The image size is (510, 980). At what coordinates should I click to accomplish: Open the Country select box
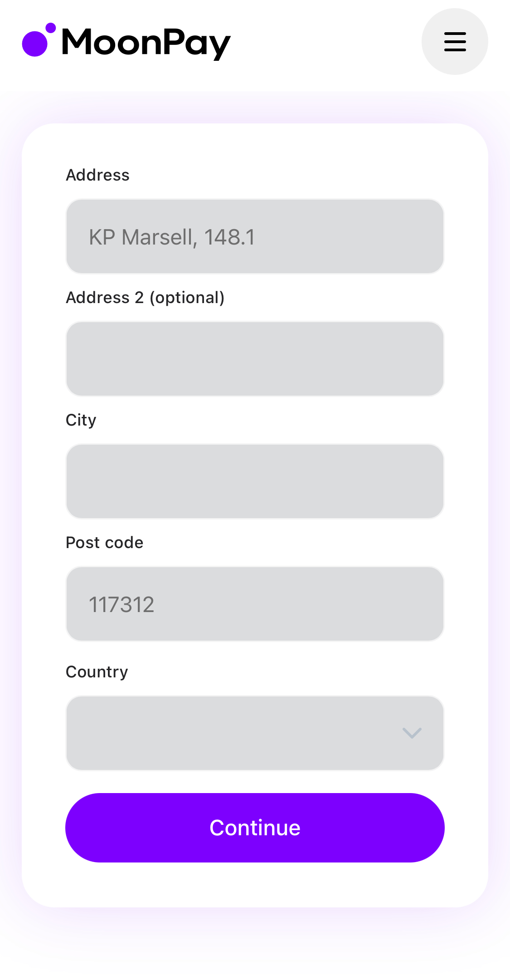tap(236, 733)
